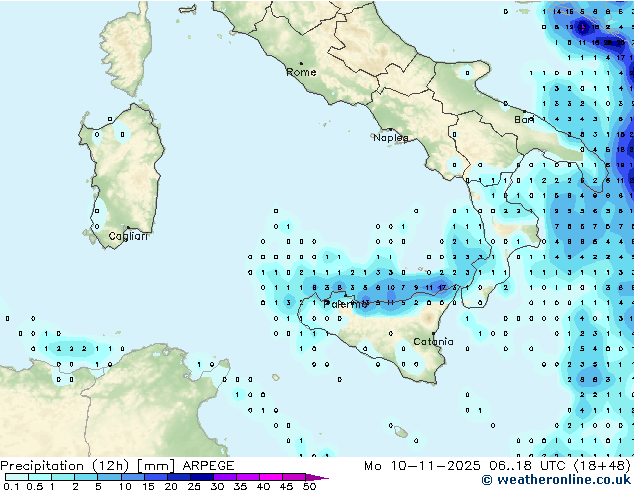
Task: Click the legend swatch between 25 and 30
Action: (x=201, y=477)
